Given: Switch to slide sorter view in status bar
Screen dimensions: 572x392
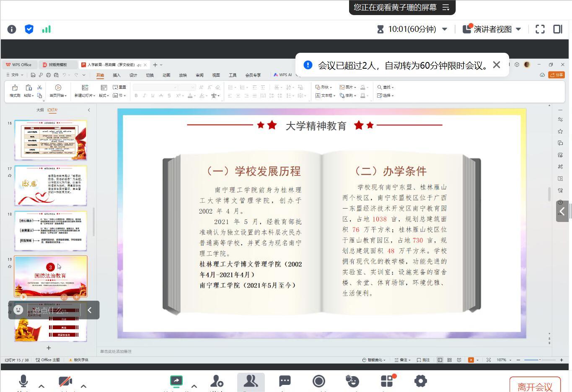Looking at the screenshot, I should pyautogui.click(x=449, y=360).
